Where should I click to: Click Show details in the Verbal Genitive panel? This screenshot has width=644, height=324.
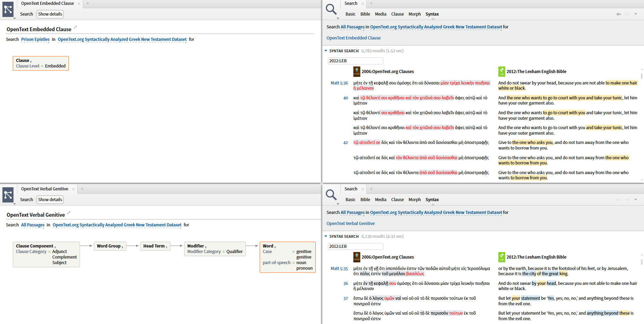(50, 200)
